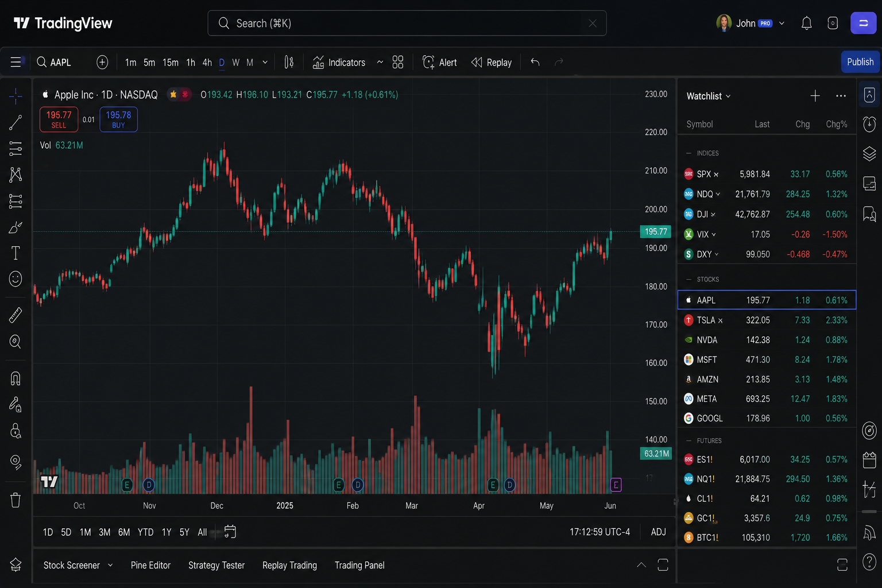
Task: Create an Alert
Action: 440,62
